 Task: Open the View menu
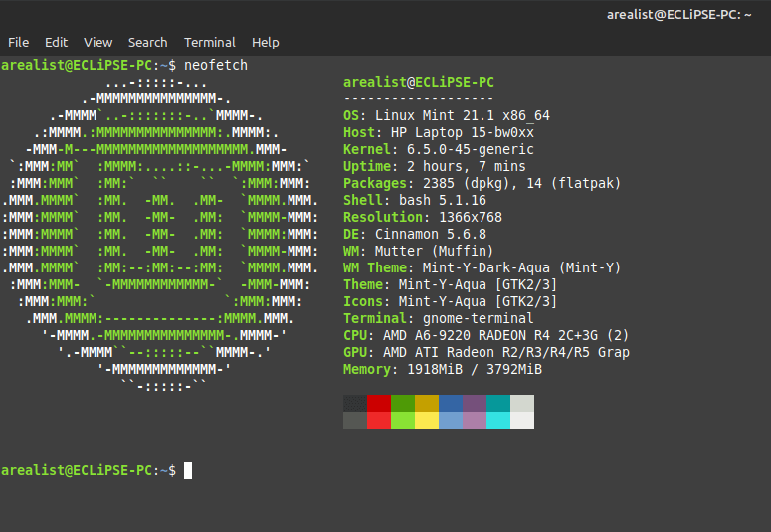point(97,43)
